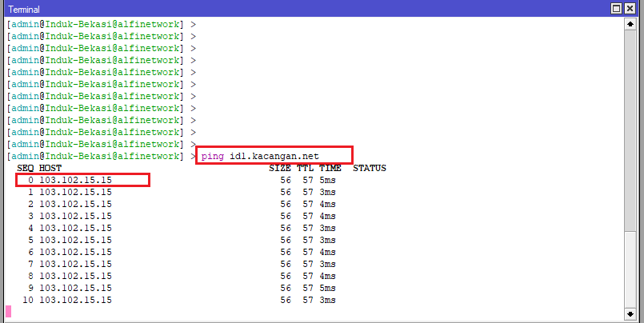Click the 5ms time value in the SEQ 9 row
The height and width of the screenshot is (323, 644).
(328, 288)
